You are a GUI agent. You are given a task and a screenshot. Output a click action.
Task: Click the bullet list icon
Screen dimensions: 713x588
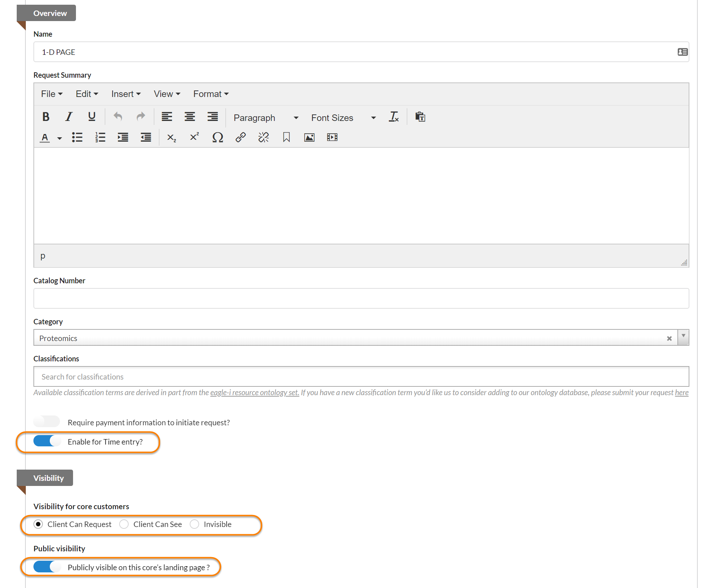tap(77, 138)
